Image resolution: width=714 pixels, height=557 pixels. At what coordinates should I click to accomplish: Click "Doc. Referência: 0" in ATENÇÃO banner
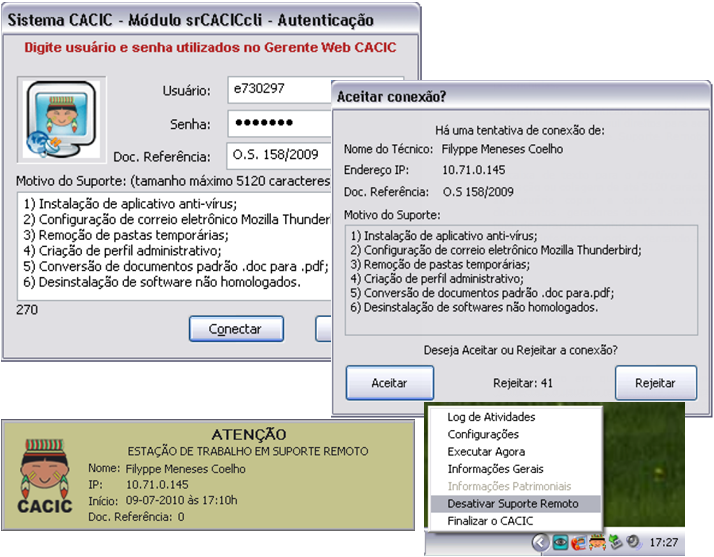(136, 517)
